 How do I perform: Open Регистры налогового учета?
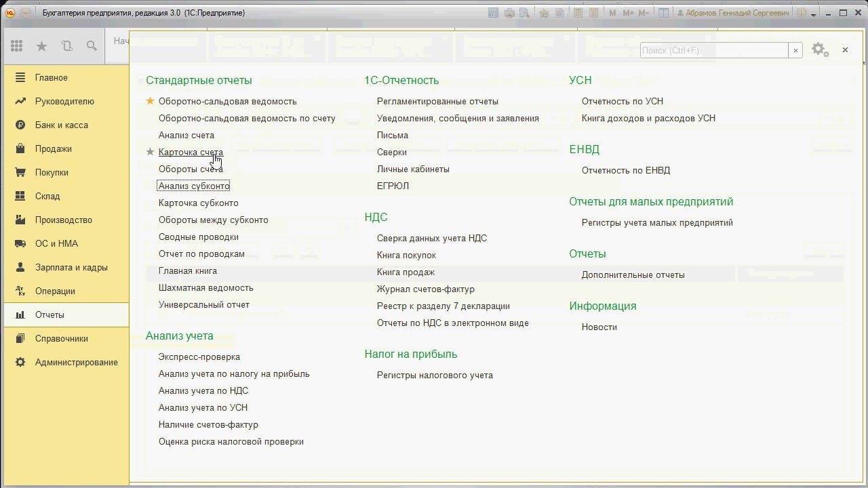pos(435,375)
